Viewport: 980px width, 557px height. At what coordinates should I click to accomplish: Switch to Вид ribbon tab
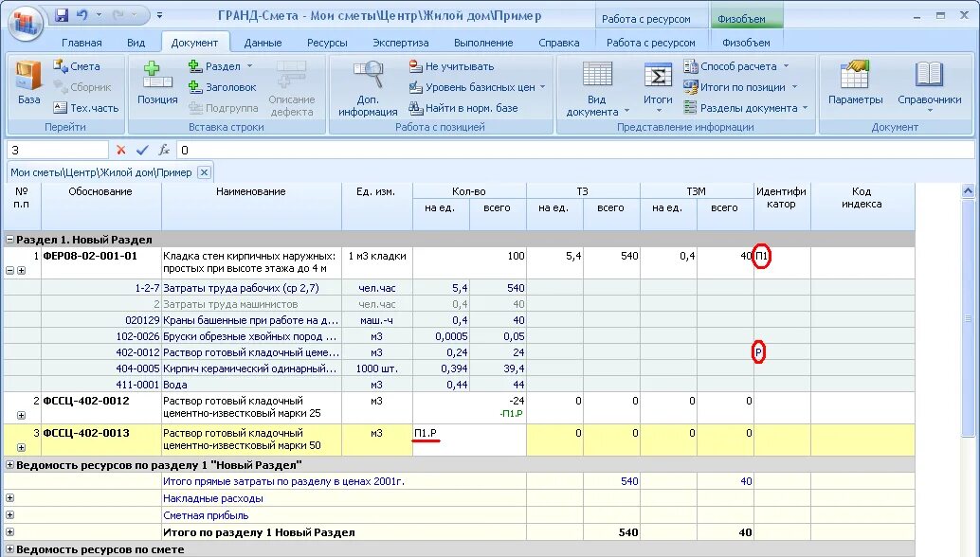tap(136, 43)
